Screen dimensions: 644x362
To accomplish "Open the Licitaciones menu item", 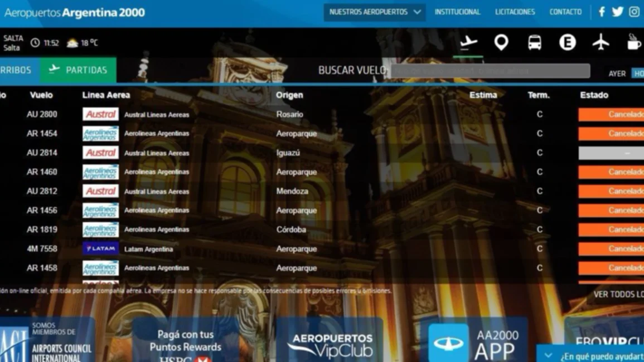I will pyautogui.click(x=515, y=12).
